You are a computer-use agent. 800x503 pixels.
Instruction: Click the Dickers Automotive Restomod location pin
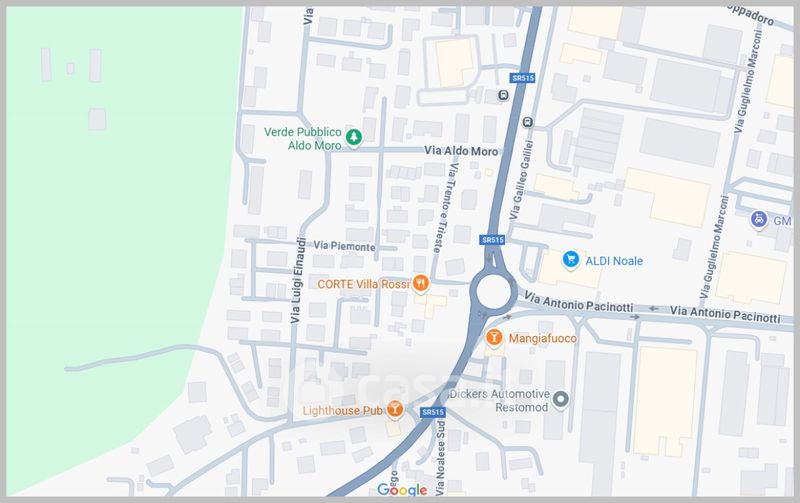[x=561, y=399]
